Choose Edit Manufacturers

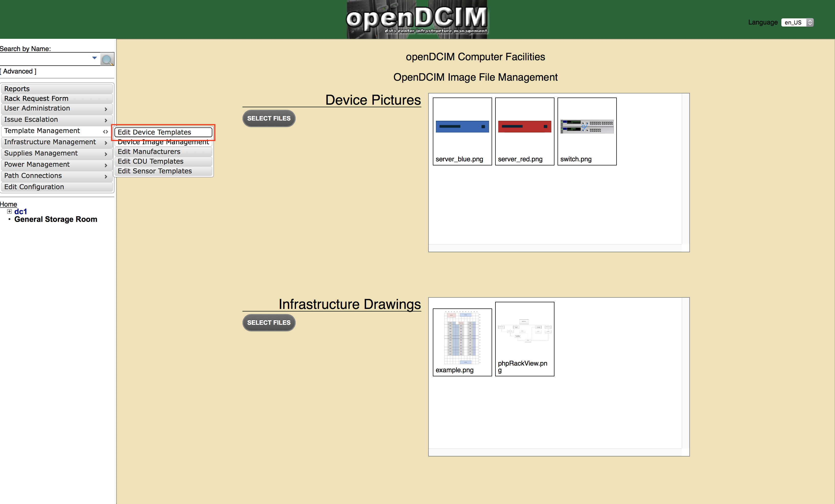click(x=163, y=152)
